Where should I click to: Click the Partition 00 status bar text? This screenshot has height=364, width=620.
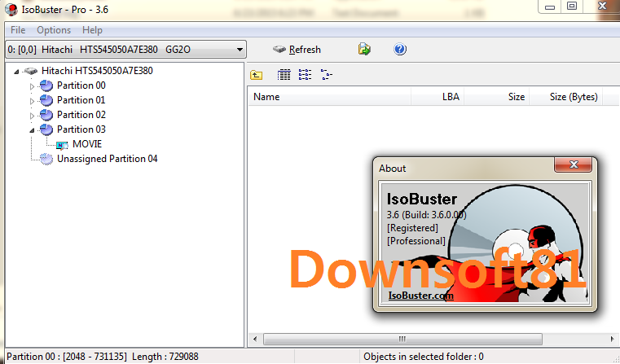tap(103, 357)
